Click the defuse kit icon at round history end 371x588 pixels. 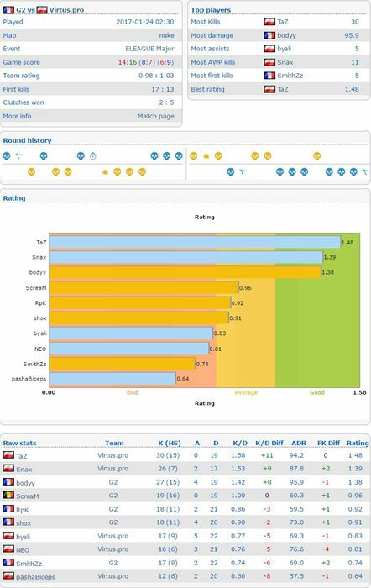(366, 171)
